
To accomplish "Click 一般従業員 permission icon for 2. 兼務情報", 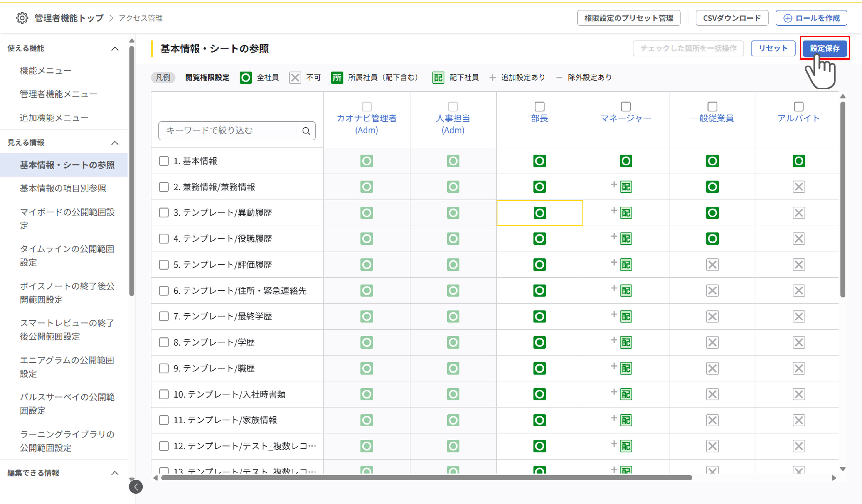I will pos(712,187).
